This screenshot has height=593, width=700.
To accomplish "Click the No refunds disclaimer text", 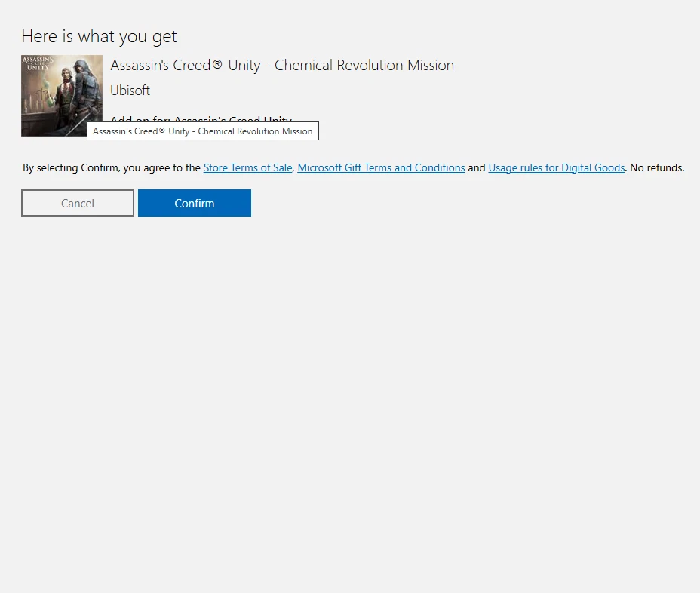I will tap(655, 167).
